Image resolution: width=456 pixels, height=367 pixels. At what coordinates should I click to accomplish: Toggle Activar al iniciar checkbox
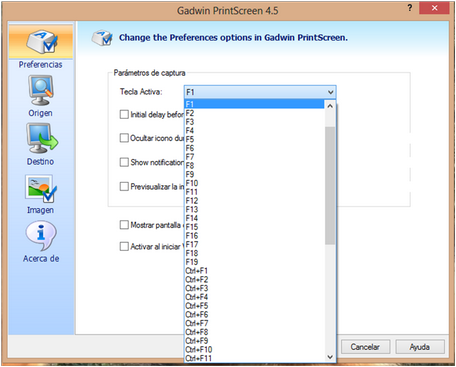[124, 247]
